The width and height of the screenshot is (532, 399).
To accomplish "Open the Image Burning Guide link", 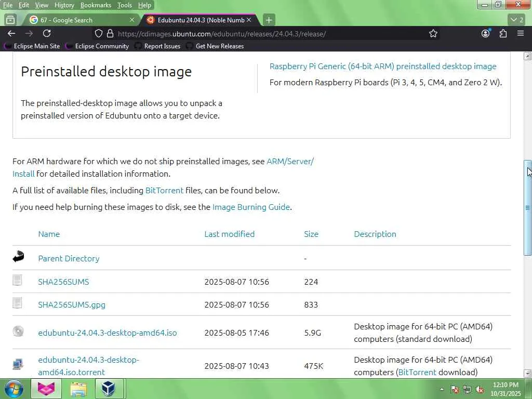I will tap(251, 207).
